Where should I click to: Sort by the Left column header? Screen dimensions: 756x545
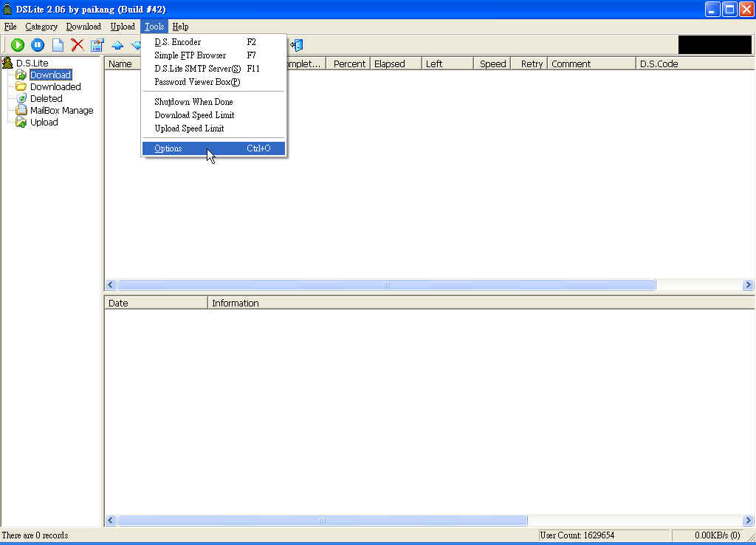(447, 64)
